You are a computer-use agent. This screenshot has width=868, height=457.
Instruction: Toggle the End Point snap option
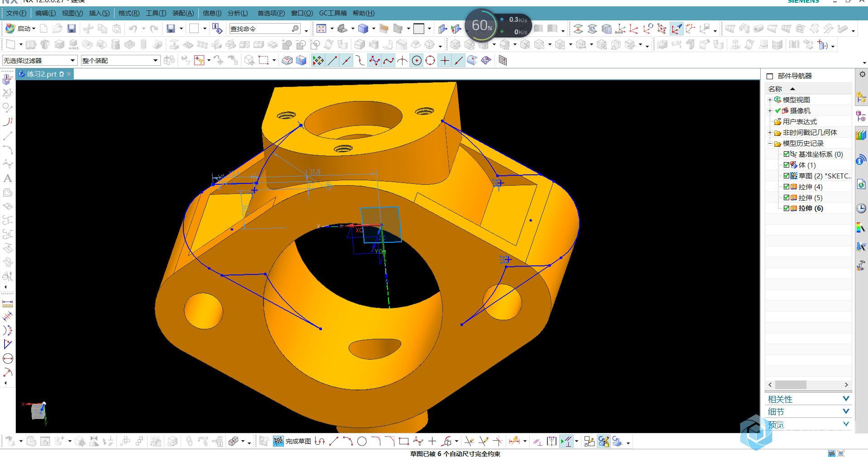coord(332,60)
